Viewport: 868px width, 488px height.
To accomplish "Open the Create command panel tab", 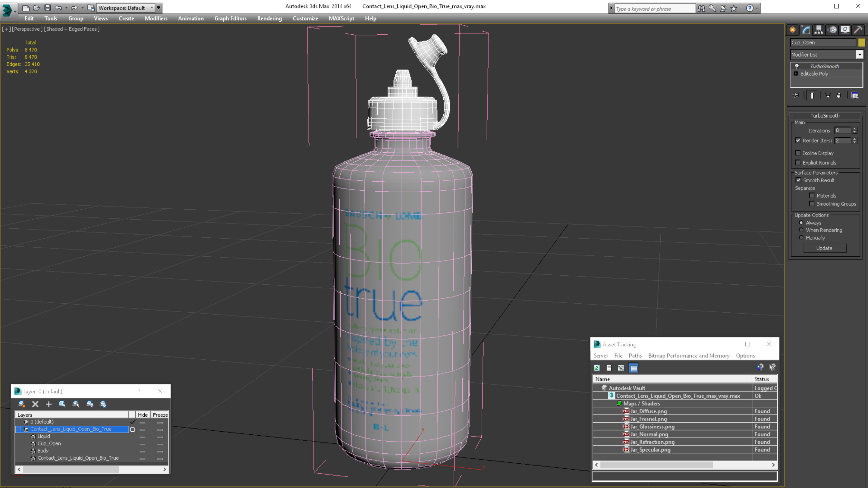I will 793,30.
